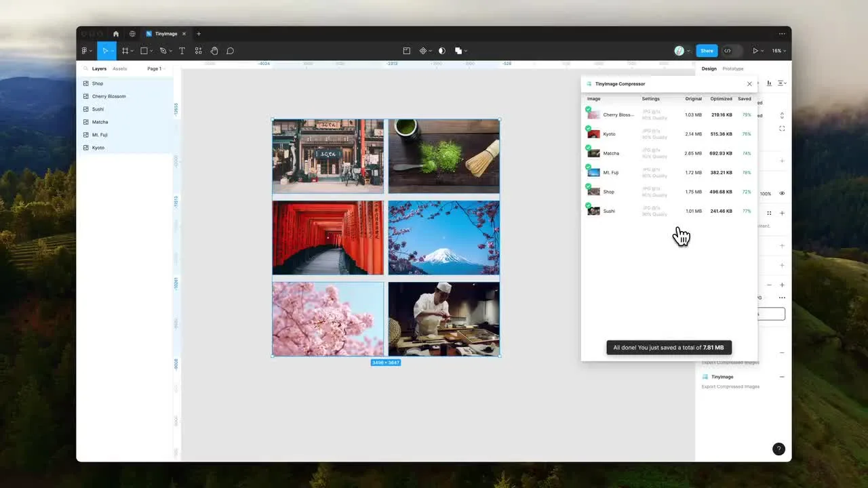Viewport: 868px width, 488px height.
Task: Click the blue Share button
Action: click(707, 51)
